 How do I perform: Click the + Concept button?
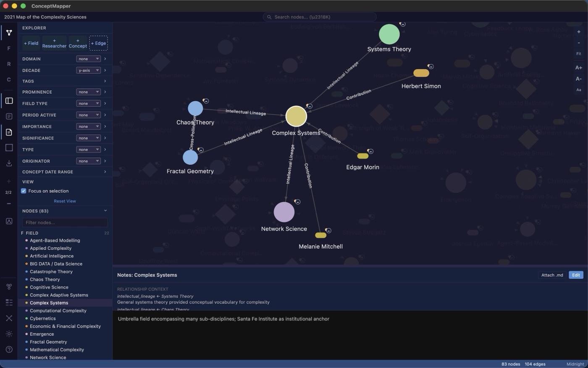click(x=78, y=43)
